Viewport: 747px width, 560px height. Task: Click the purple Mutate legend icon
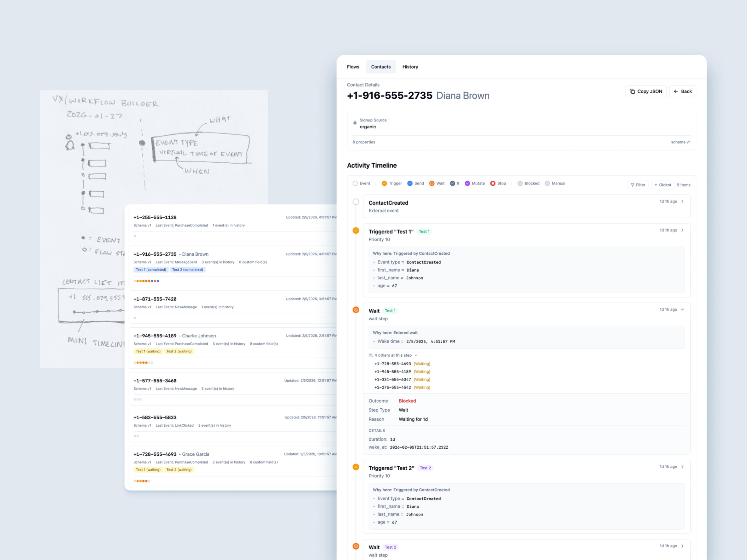pos(467,183)
